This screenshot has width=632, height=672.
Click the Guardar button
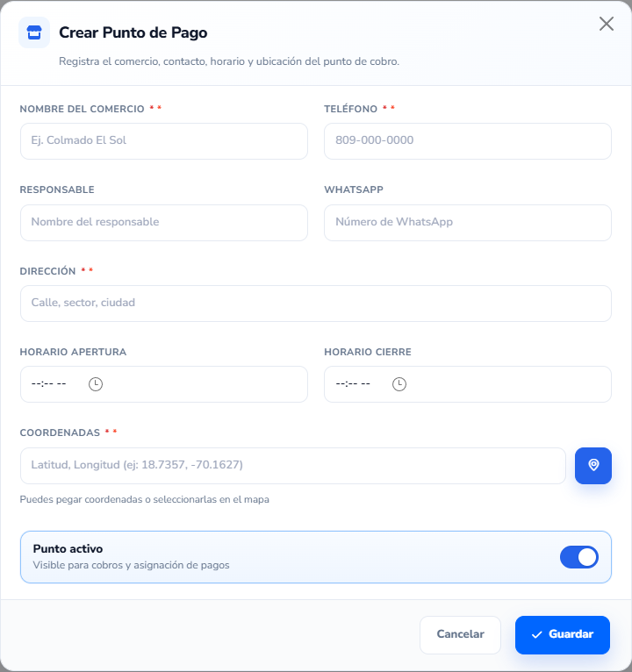click(x=563, y=634)
